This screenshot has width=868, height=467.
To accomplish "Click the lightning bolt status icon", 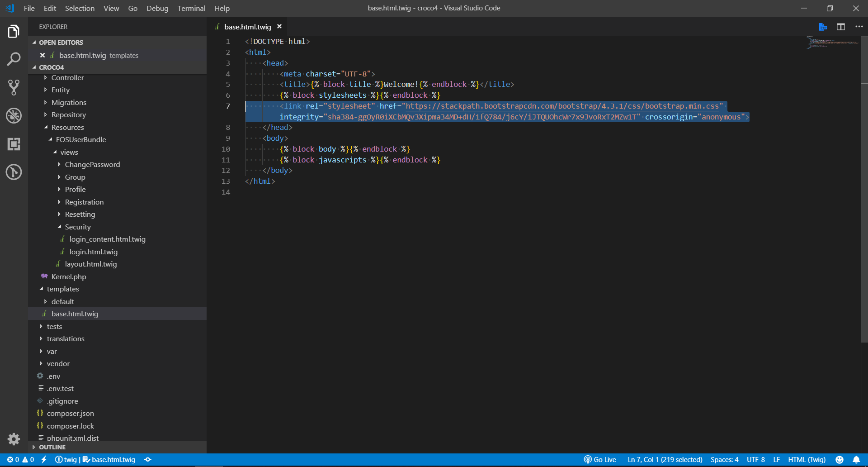I will click(44, 460).
